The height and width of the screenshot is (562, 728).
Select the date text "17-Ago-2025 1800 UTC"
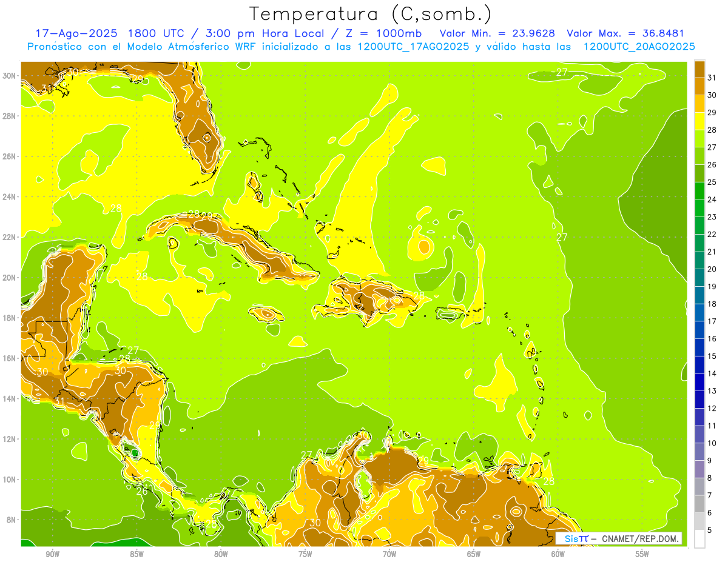click(x=110, y=33)
